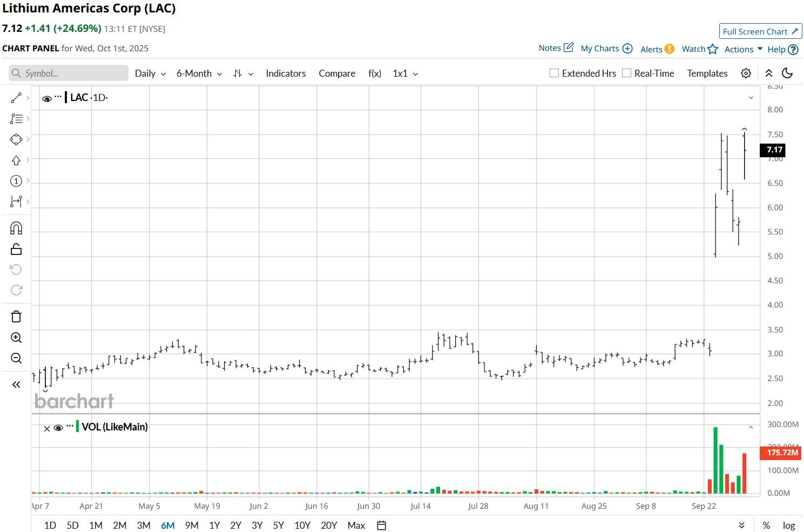
Task: Select the 1D range tab
Action: [x=50, y=526]
